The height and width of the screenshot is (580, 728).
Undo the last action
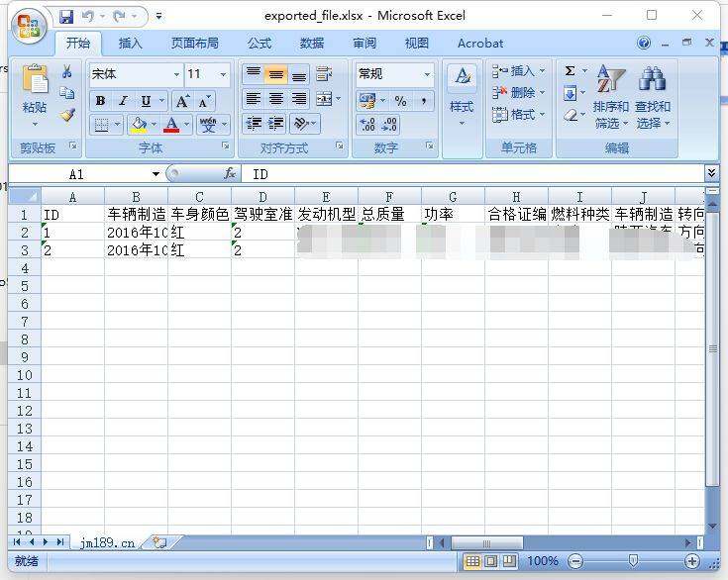[x=87, y=17]
